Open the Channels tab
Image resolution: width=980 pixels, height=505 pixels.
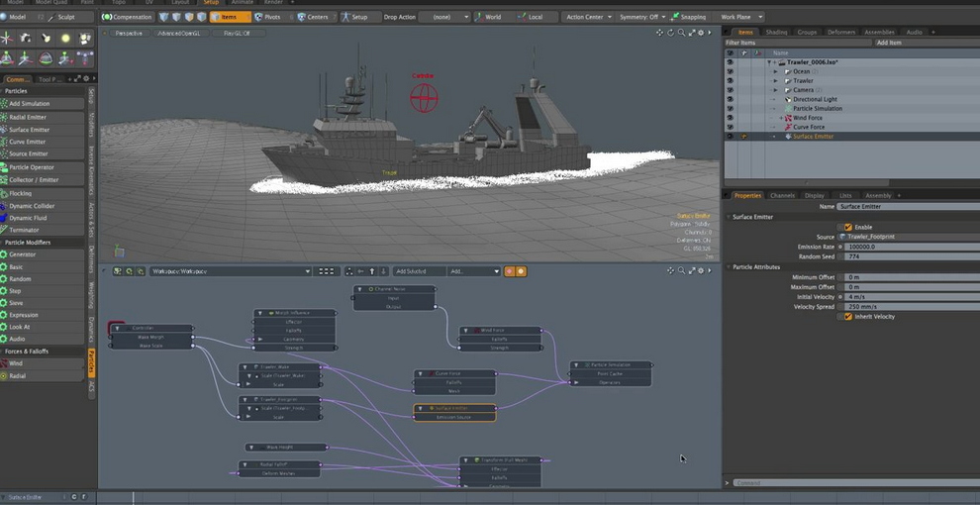click(782, 195)
